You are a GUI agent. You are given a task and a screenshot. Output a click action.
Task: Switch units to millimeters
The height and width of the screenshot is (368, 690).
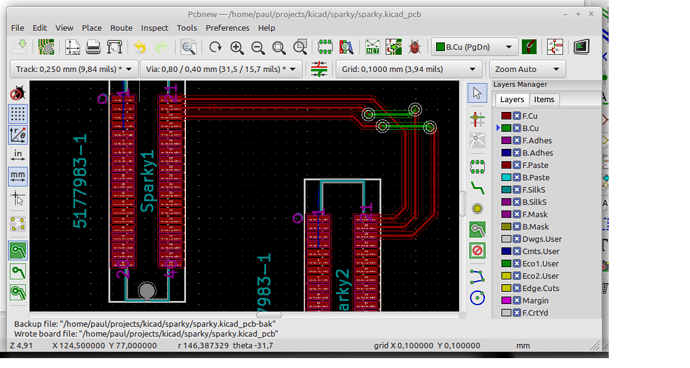pos(18,177)
